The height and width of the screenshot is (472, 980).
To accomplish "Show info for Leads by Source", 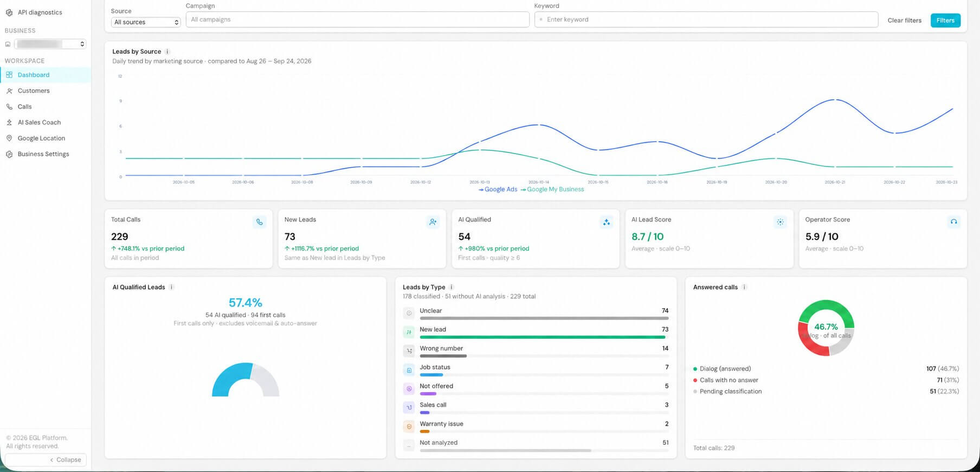I will 167,52.
